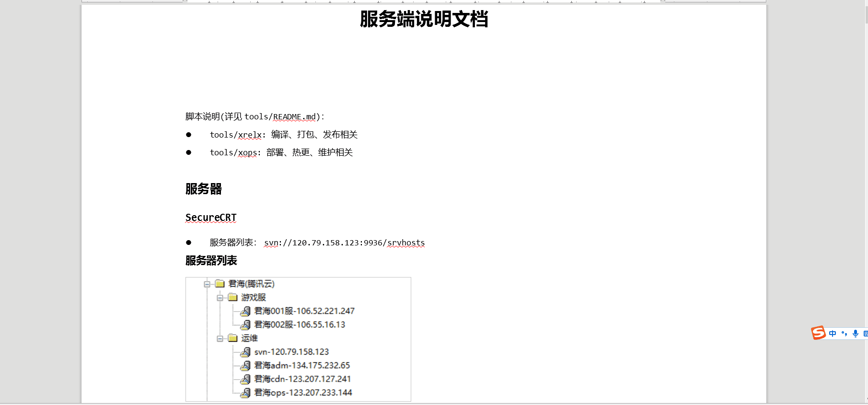This screenshot has width=868, height=405.
Task: Click the session icon for 君海001服
Action: pos(245,311)
